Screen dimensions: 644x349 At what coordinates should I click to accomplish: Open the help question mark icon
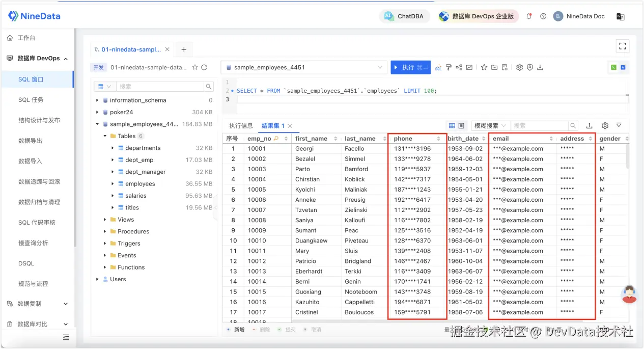point(543,16)
